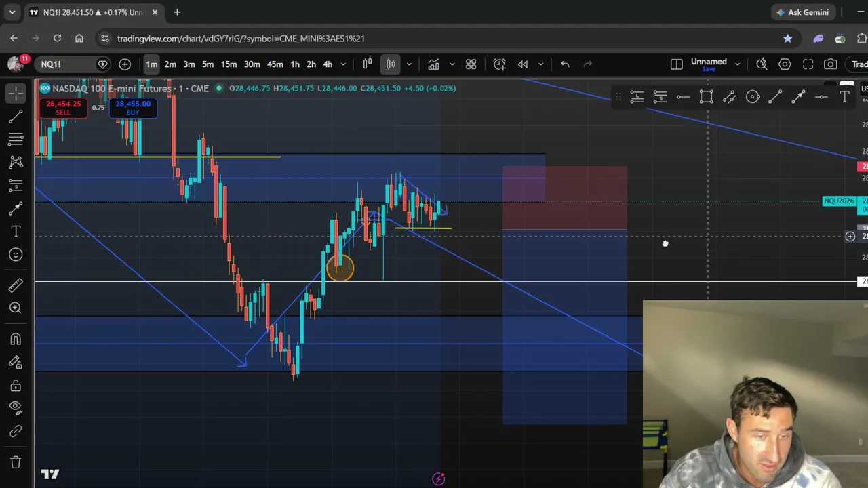Select the Candles chart style icon
This screenshot has width=868, height=488.
(391, 64)
